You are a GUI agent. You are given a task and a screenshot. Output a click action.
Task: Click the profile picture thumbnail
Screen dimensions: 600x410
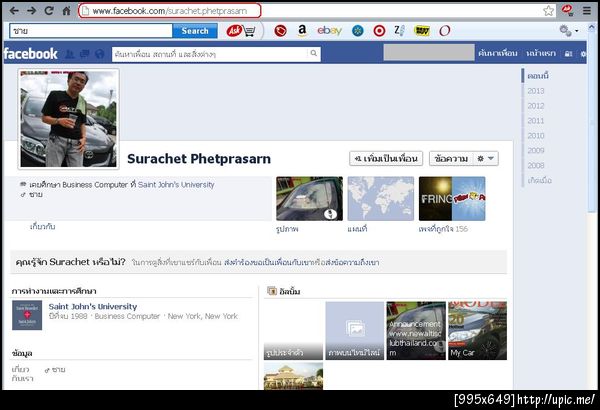tap(68, 119)
